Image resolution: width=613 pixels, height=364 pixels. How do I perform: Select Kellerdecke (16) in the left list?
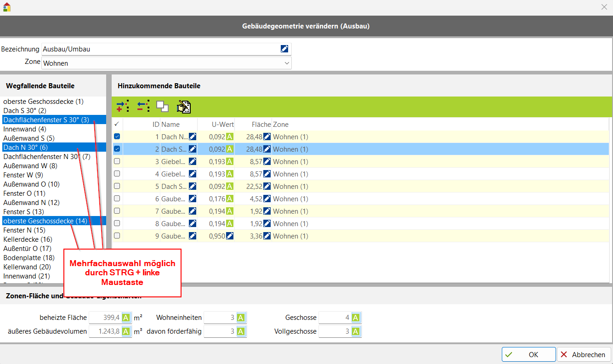(28, 239)
